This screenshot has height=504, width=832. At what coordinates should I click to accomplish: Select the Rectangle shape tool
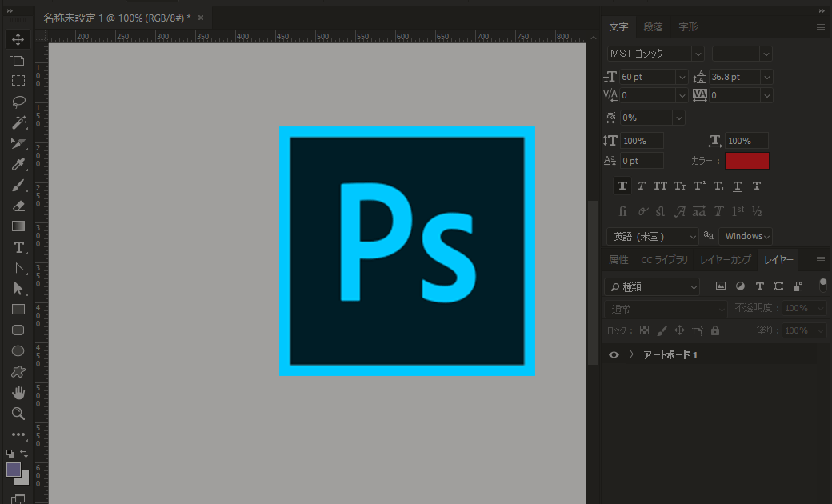(x=18, y=310)
